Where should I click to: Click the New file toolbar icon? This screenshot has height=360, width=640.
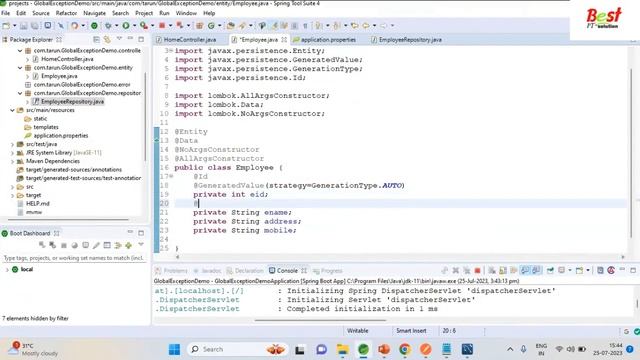6,26
